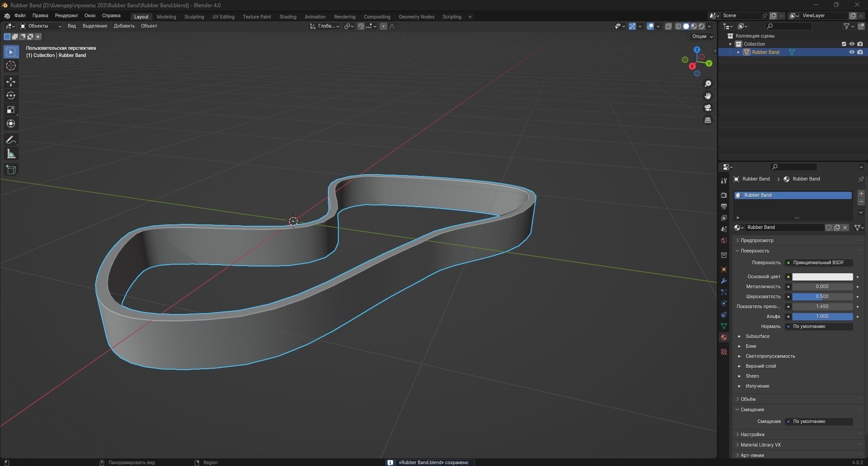Switch to the UV Editing workspace tab
868x466 pixels.
click(223, 17)
